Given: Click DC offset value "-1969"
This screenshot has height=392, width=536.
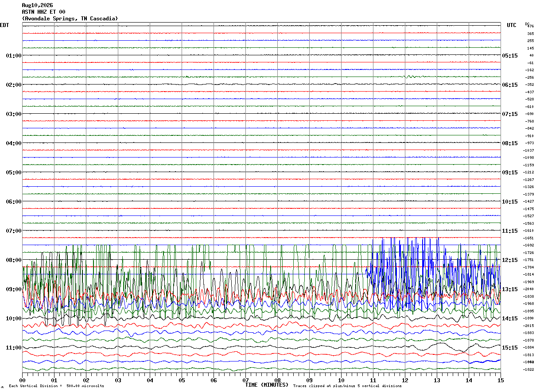Looking at the screenshot, I should tap(529, 282).
